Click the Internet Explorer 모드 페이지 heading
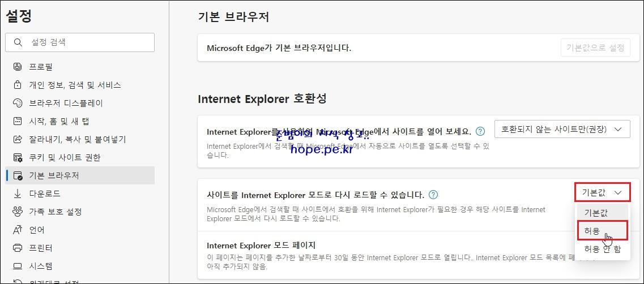Screen dimensions: 644x284 tap(261, 246)
